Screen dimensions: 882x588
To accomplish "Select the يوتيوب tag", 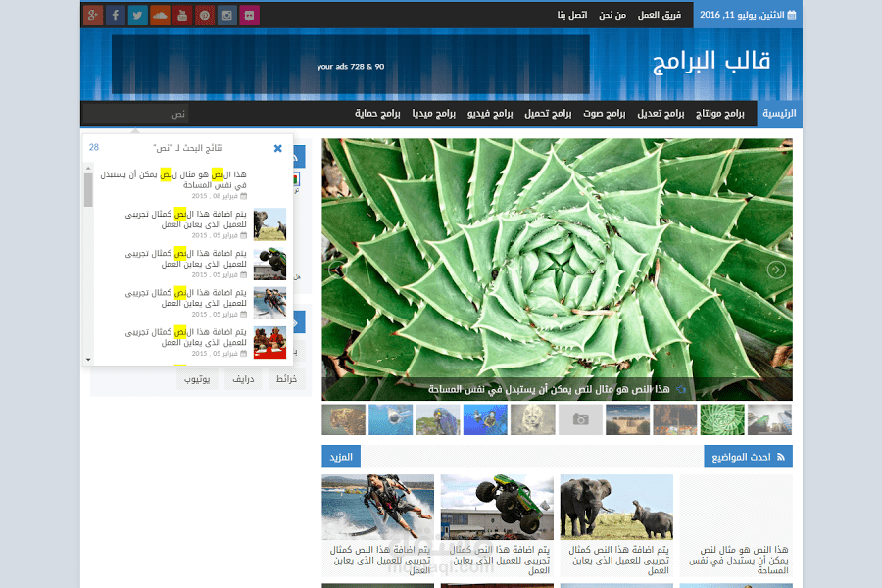I will (x=197, y=379).
